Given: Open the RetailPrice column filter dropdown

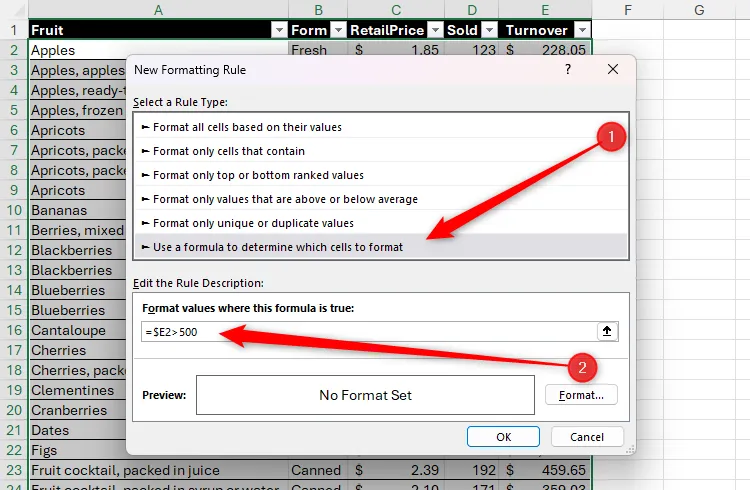Looking at the screenshot, I should (x=432, y=30).
